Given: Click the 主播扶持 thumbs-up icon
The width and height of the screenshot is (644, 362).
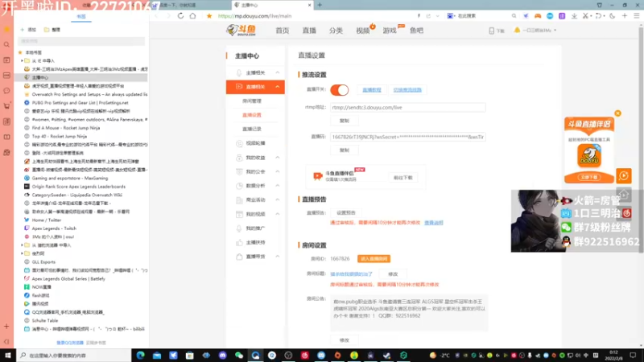Looking at the screenshot, I should (x=239, y=242).
